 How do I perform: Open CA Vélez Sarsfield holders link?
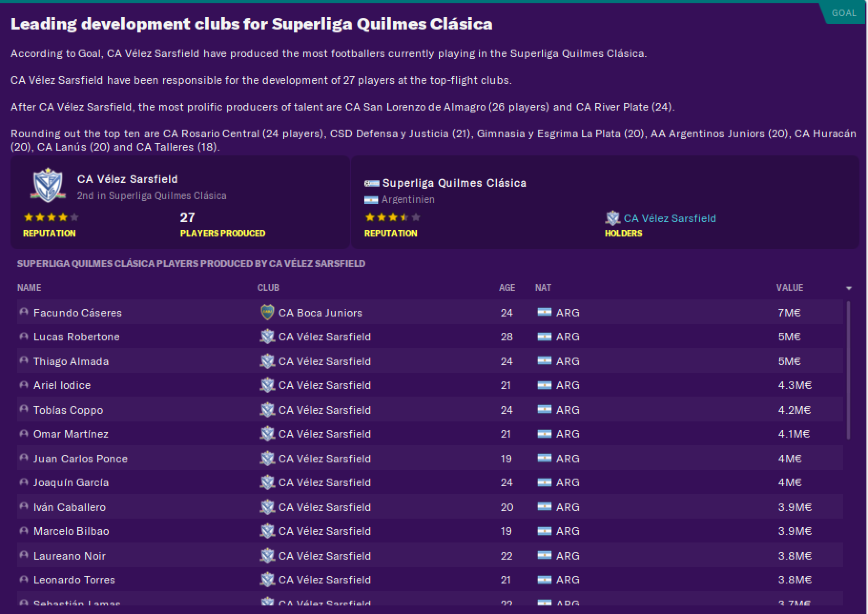coord(669,218)
